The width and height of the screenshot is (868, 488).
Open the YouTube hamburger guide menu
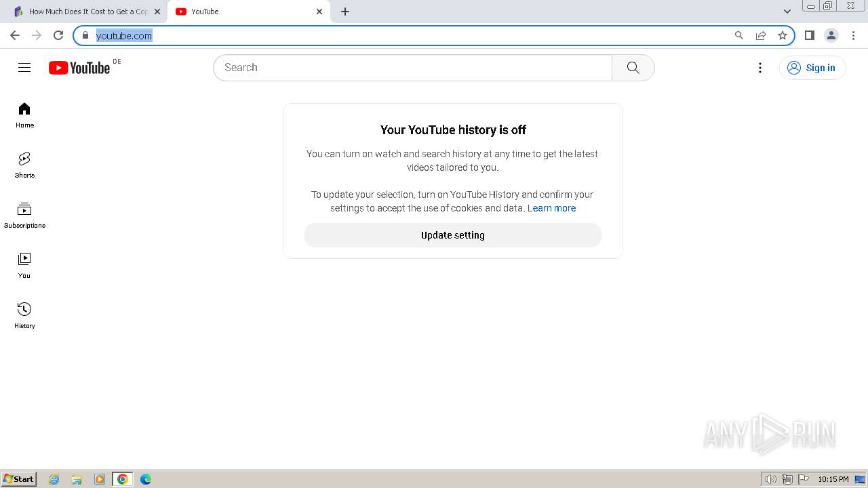pos(24,67)
